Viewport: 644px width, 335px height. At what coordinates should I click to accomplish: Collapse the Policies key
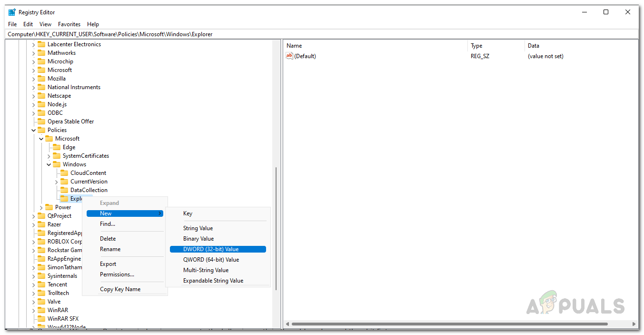click(34, 130)
